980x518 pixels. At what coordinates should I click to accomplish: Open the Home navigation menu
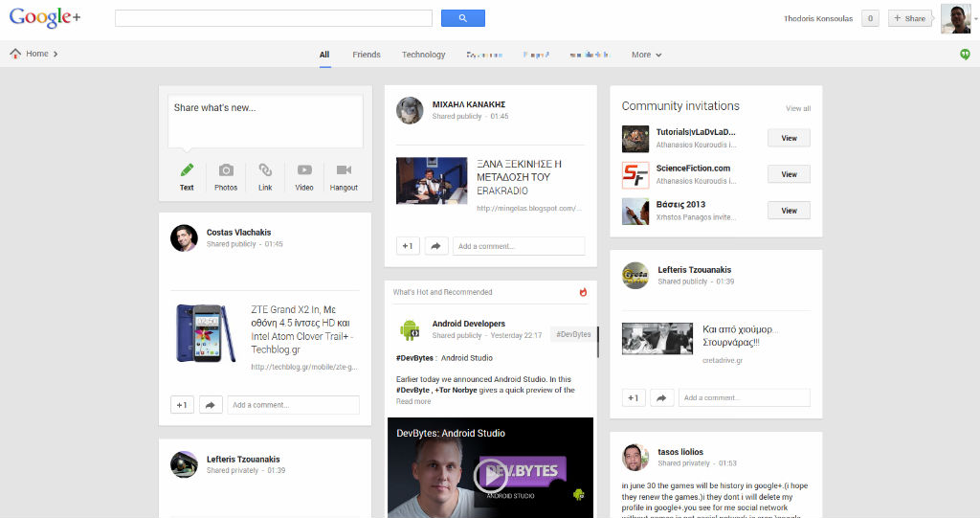coord(33,54)
